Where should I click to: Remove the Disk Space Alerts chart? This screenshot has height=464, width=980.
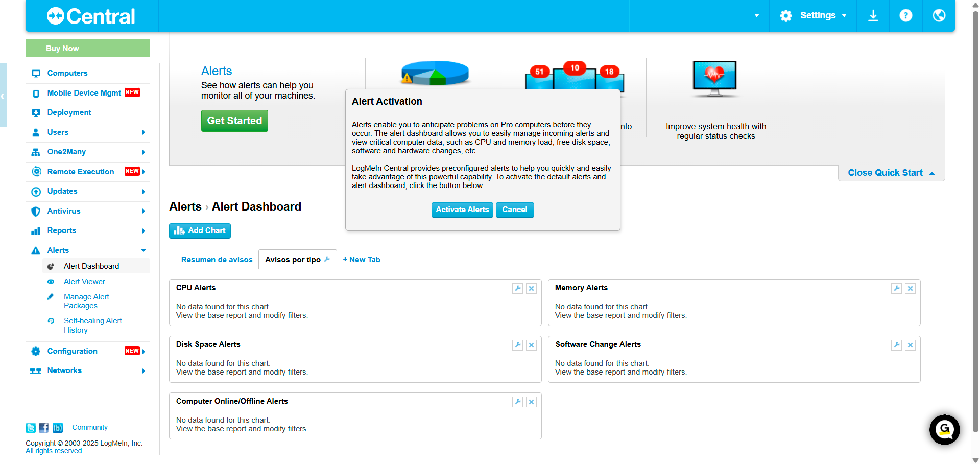[531, 345]
